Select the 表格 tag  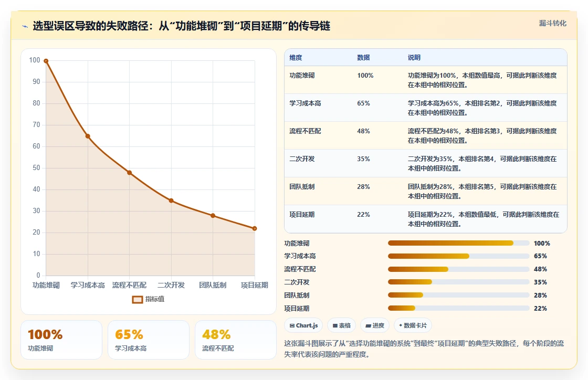pyautogui.click(x=341, y=325)
